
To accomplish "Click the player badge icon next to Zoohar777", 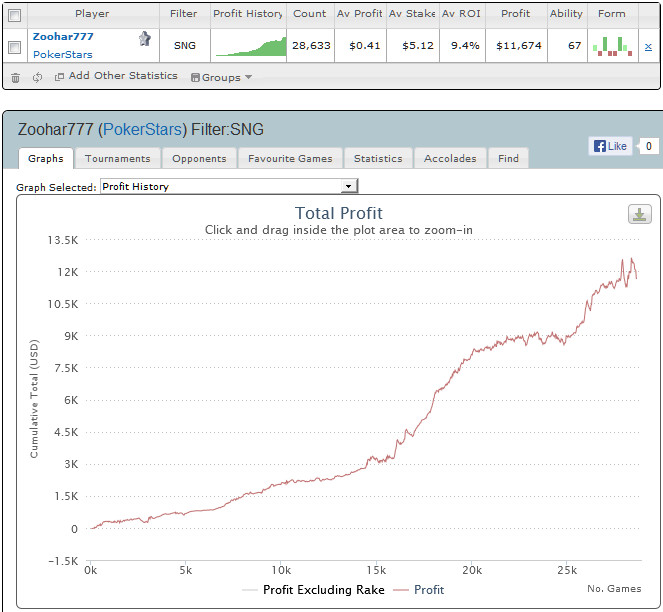I will [145, 39].
